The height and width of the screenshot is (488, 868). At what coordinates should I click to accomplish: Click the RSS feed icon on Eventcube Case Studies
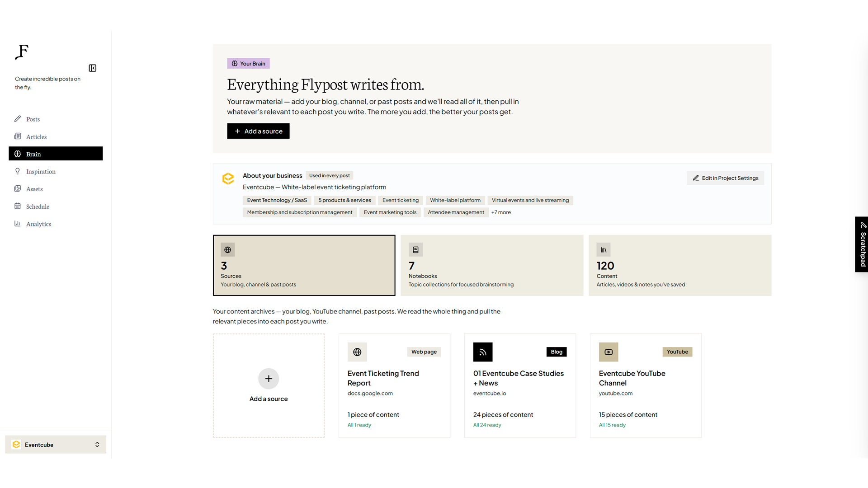coord(483,352)
